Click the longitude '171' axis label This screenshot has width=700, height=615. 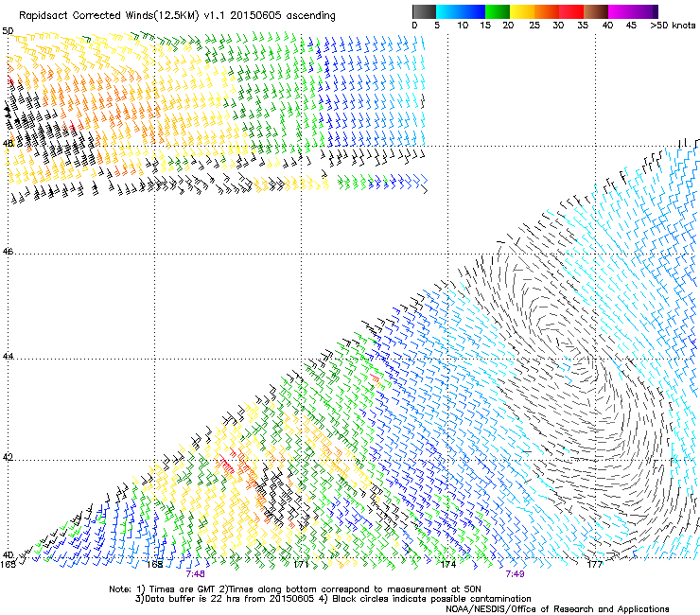coord(301,565)
